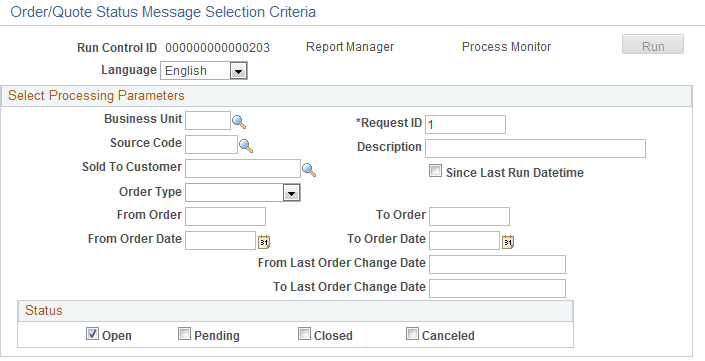Viewport: 705px width, 361px height.
Task: Check the Closed status checkbox
Action: [x=304, y=334]
